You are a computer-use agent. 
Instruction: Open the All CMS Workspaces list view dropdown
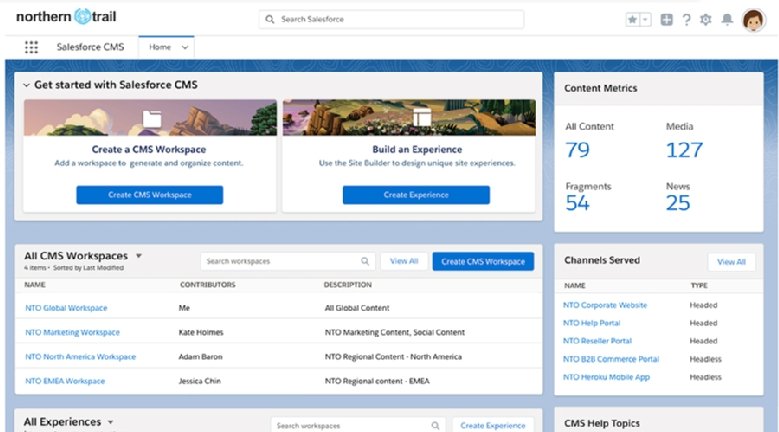(x=139, y=256)
